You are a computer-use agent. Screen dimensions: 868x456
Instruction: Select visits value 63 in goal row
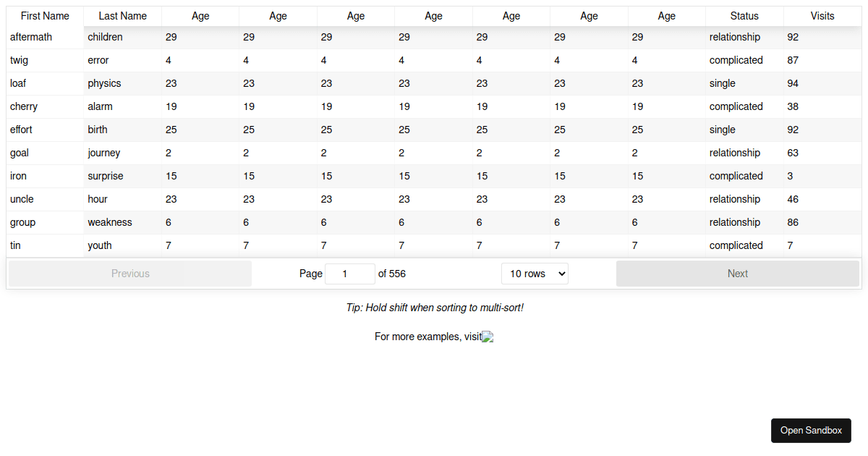822,153
